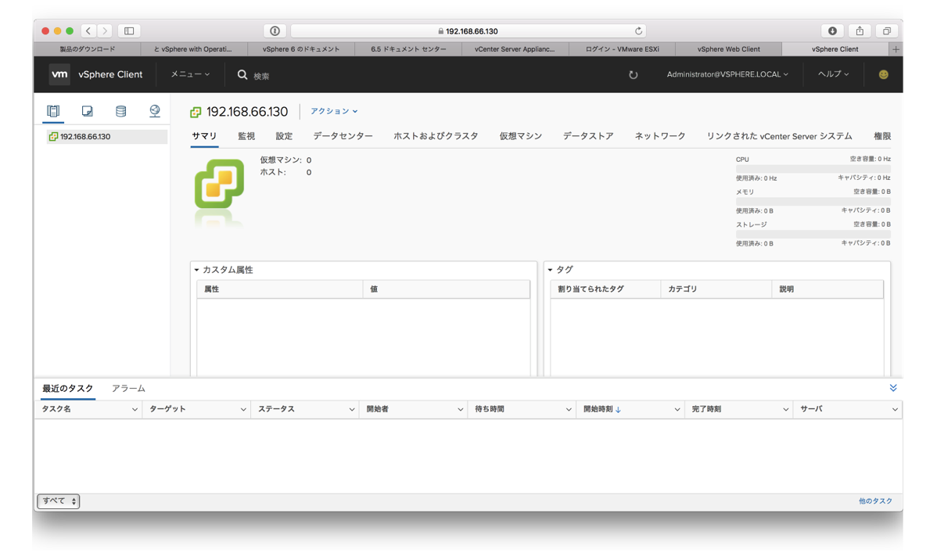Click the refresh icon in the top bar
The image size is (937, 560).
pyautogui.click(x=633, y=74)
